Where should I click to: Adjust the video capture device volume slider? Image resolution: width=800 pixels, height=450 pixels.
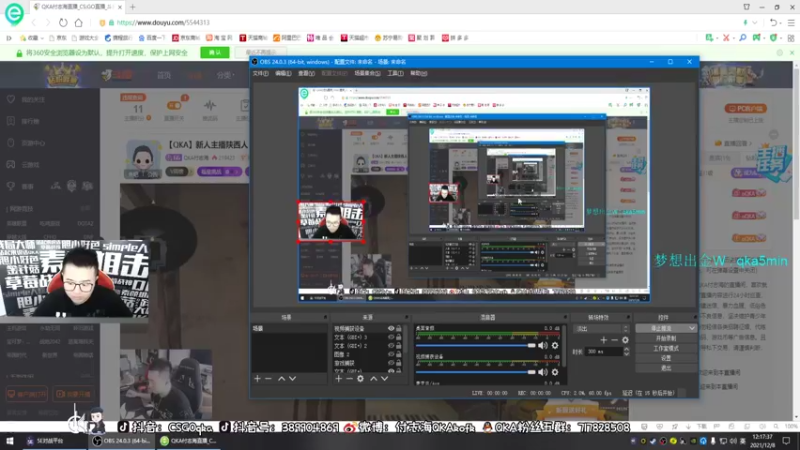coord(476,372)
